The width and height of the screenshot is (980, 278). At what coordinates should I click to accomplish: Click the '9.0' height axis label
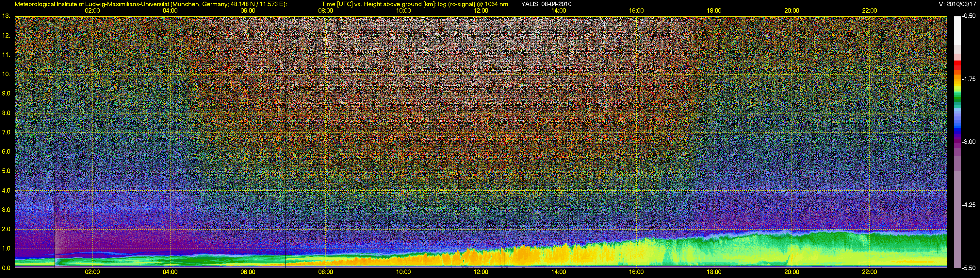(x=6, y=94)
